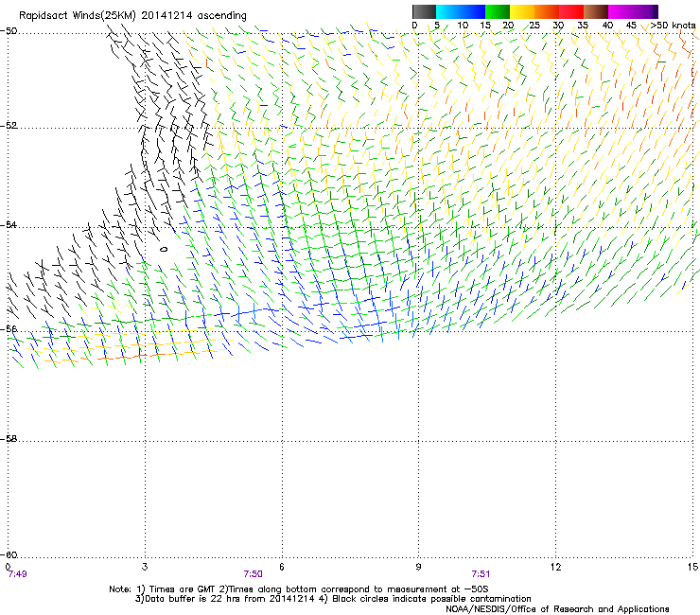Viewport: 700px width, 615px height.
Task: Click the -56 latitude axis label
Action: click(x=9, y=328)
